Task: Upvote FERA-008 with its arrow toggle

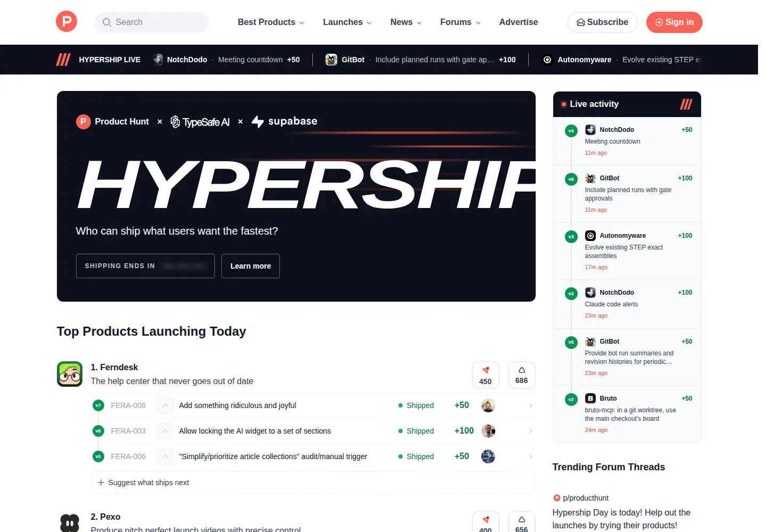Action: pos(165,405)
